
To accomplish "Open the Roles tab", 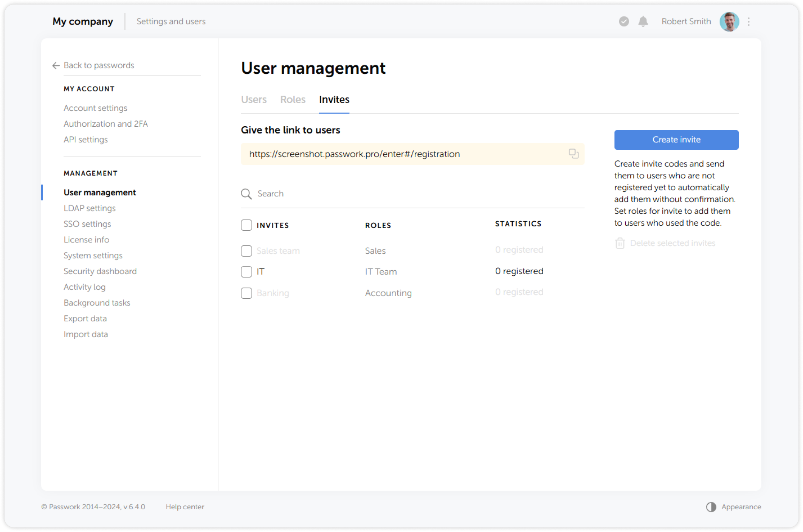I will coord(293,99).
